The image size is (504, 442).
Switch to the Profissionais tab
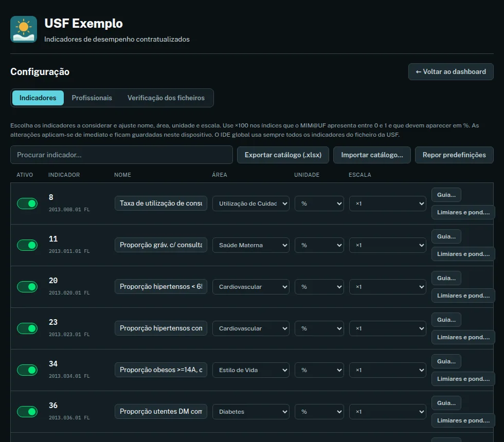[x=92, y=98]
